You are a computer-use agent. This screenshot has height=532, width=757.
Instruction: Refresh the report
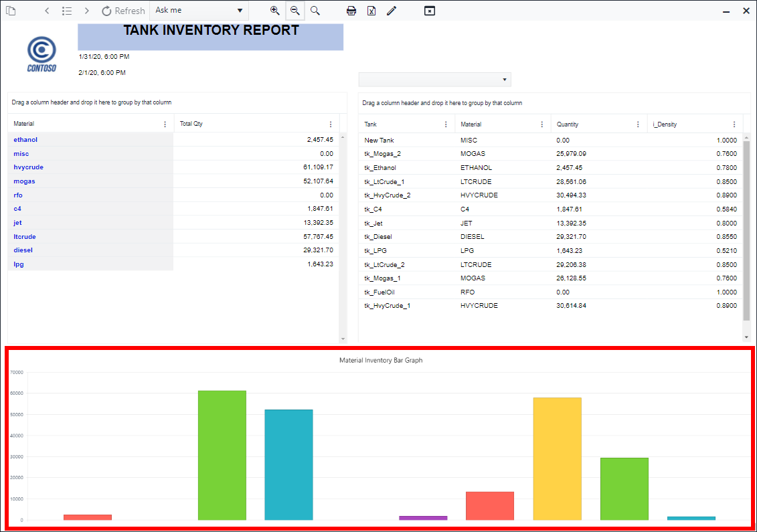123,11
